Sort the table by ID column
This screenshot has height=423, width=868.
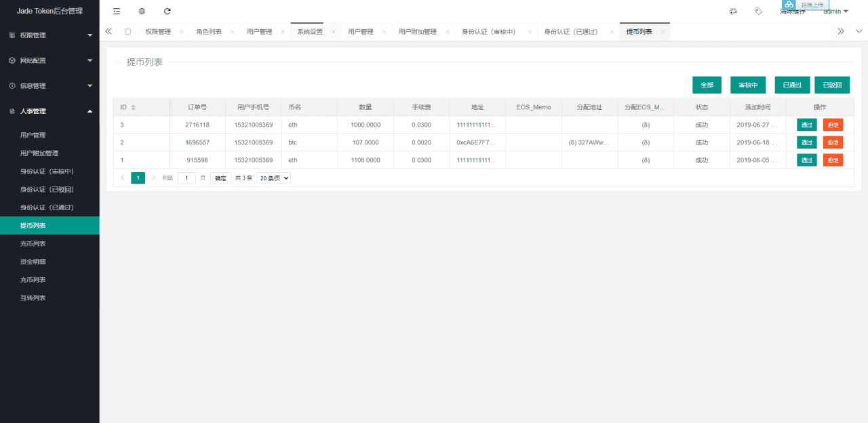click(133, 107)
